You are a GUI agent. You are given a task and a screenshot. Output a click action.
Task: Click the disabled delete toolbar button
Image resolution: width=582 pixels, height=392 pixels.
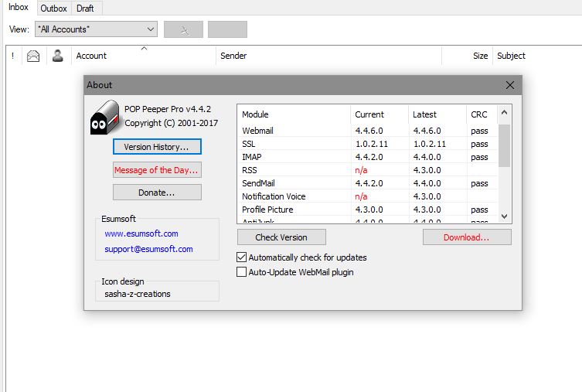(x=184, y=29)
